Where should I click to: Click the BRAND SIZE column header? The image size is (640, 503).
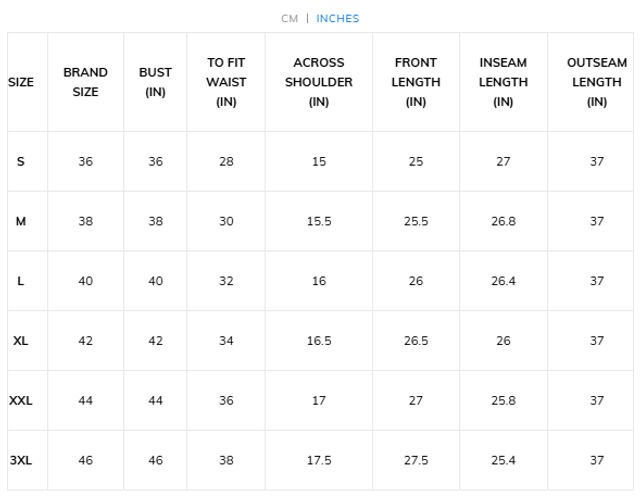click(x=85, y=82)
